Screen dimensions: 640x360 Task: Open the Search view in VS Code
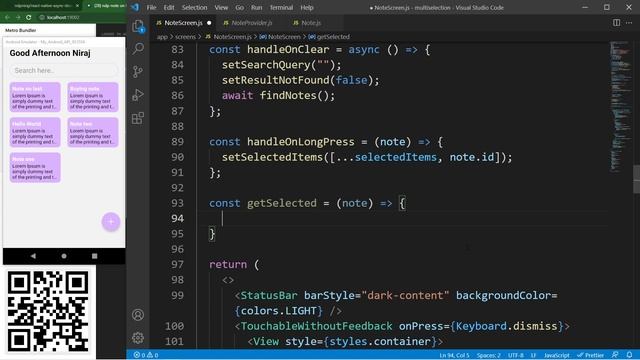[138, 49]
